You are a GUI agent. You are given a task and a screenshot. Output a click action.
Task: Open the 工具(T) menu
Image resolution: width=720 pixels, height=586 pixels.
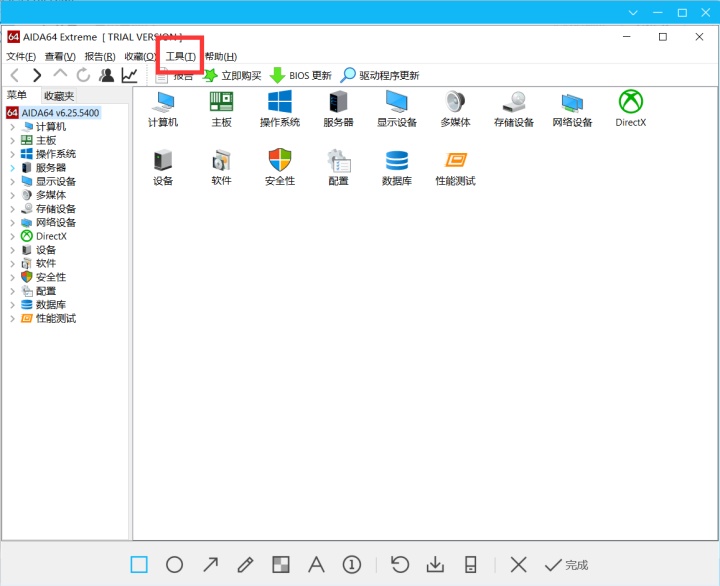tap(180, 56)
